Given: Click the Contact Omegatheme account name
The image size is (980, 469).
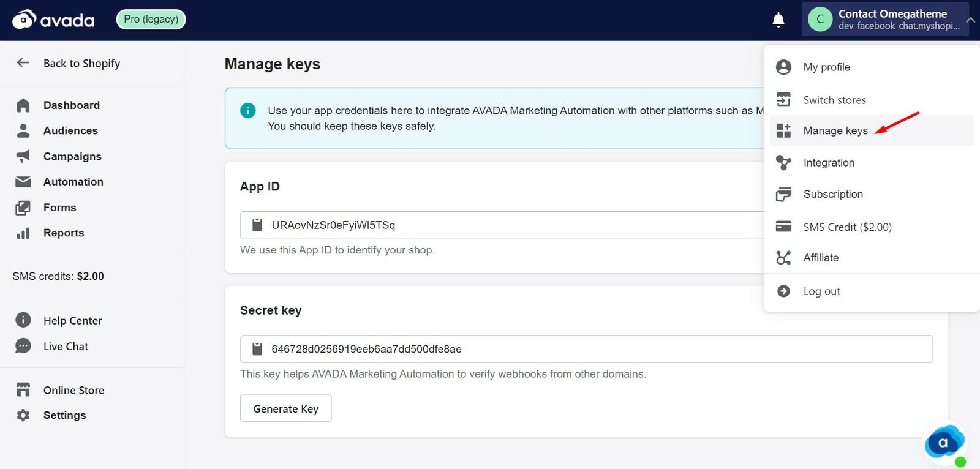Looking at the screenshot, I should click(x=892, y=13).
